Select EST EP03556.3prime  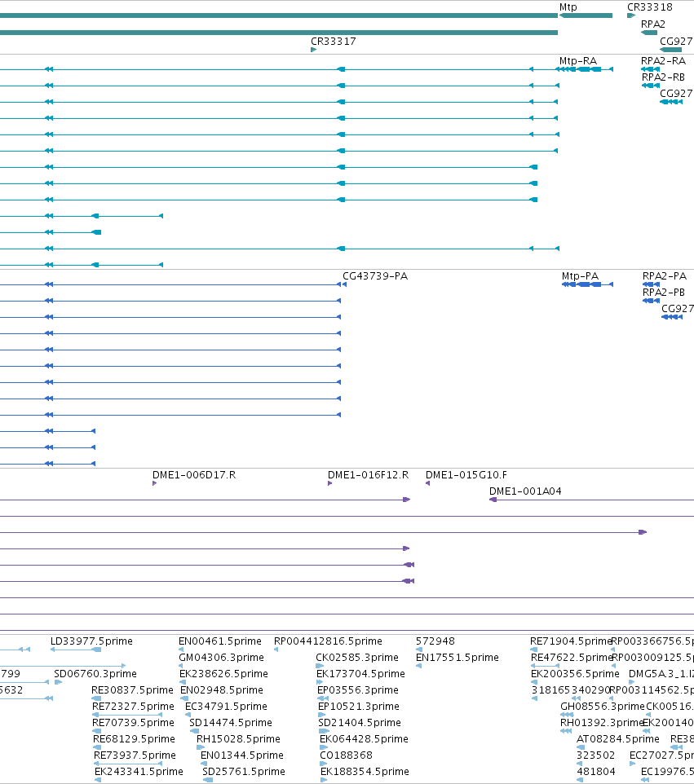coord(358,690)
